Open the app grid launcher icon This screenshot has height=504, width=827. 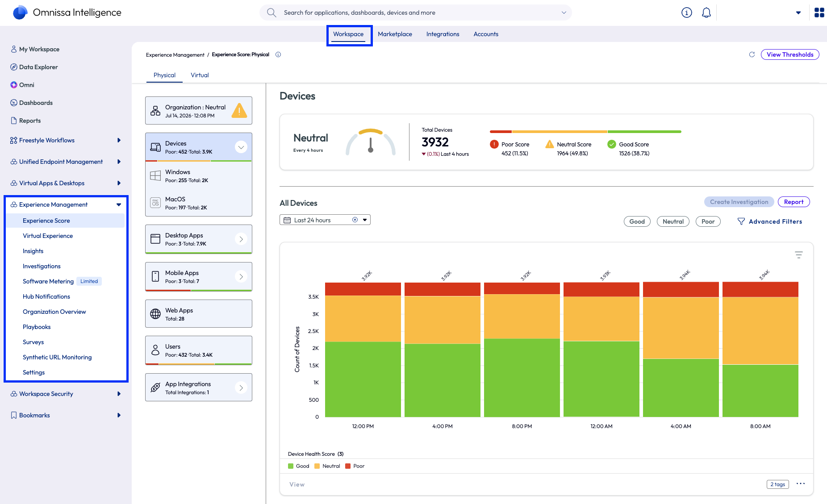(819, 12)
